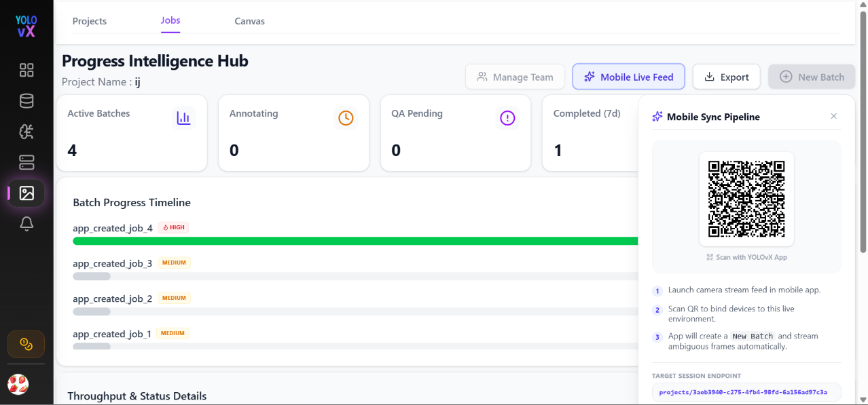Viewport: 868px width, 405px height.
Task: Click the MEDIUM badge beside app_created_job_2
Action: tap(174, 298)
